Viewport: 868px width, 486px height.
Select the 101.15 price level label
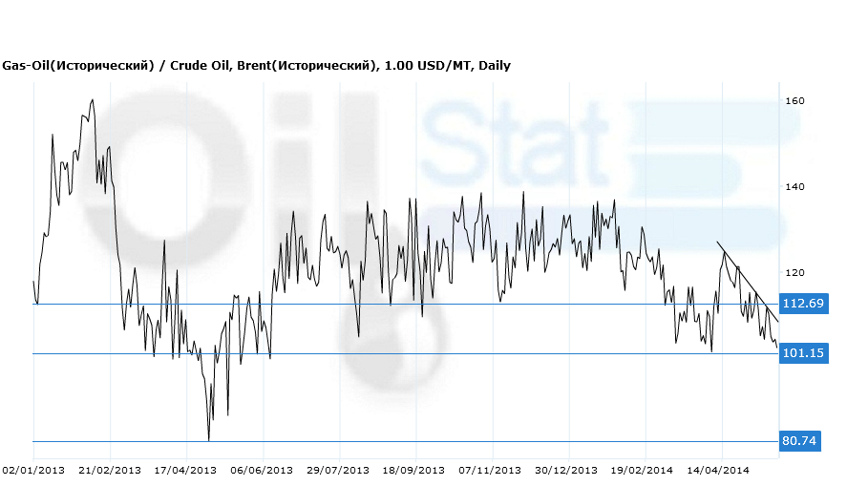[803, 353]
